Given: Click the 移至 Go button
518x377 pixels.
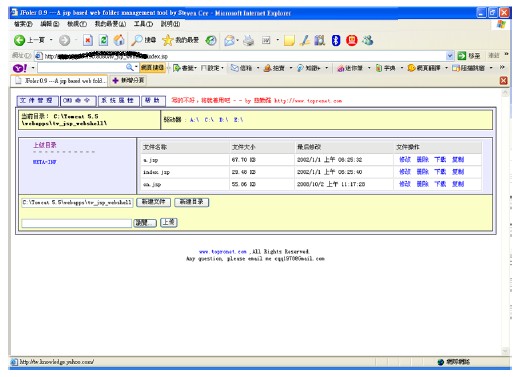Looking at the screenshot, I should tap(469, 56).
